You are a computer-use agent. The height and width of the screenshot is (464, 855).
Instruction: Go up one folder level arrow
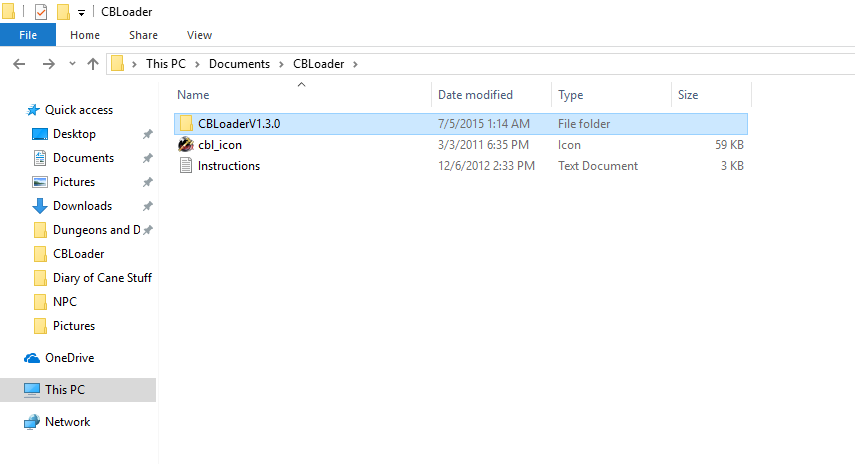point(93,64)
